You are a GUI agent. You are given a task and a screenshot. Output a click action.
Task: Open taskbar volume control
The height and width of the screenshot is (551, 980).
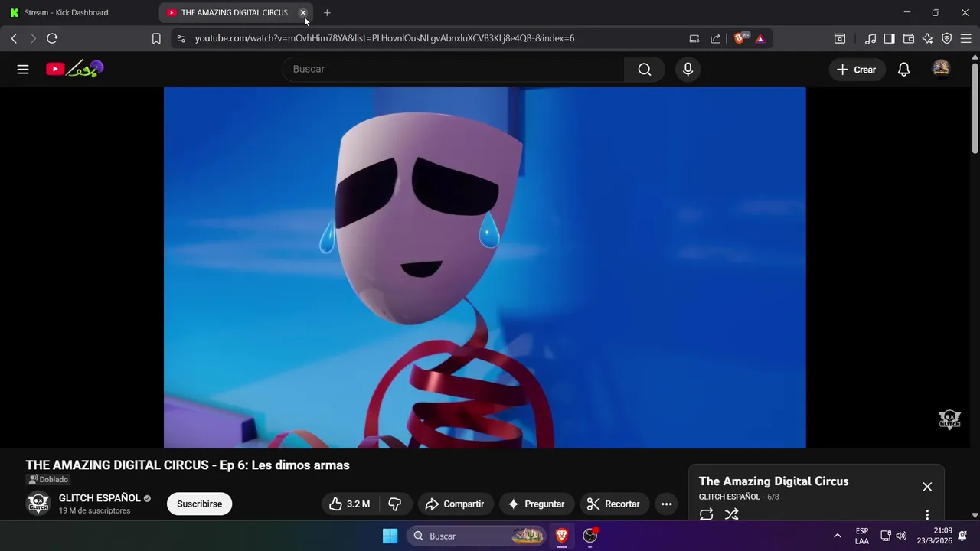pos(901,536)
